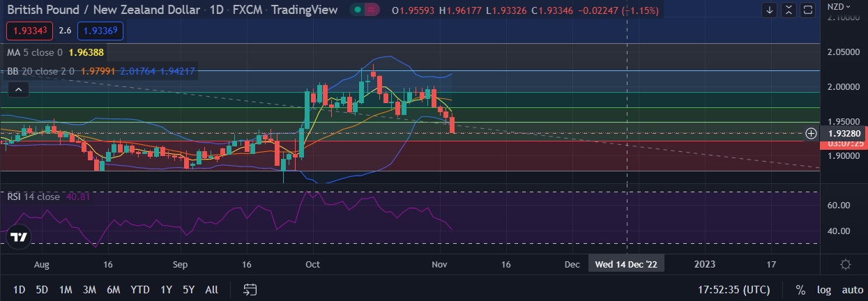
Task: Click the blue buy price 1.93369
Action: point(100,31)
